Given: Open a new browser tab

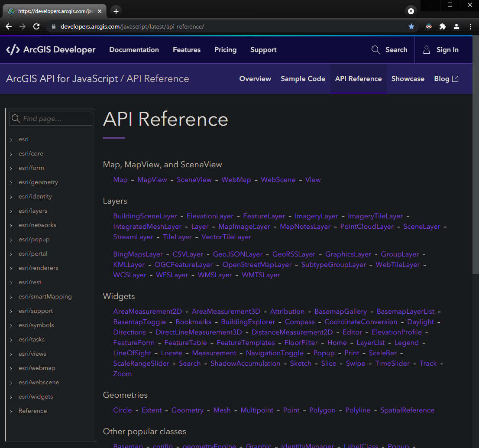Looking at the screenshot, I should [x=116, y=11].
